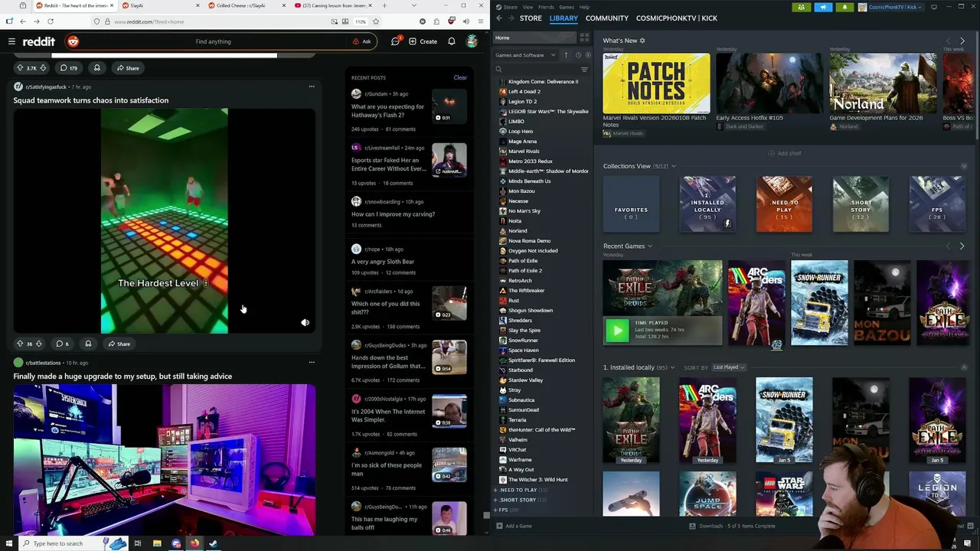Toggle recent activity clock filter in Steam library
Viewport: 980px width, 551px height.
pyautogui.click(x=578, y=55)
